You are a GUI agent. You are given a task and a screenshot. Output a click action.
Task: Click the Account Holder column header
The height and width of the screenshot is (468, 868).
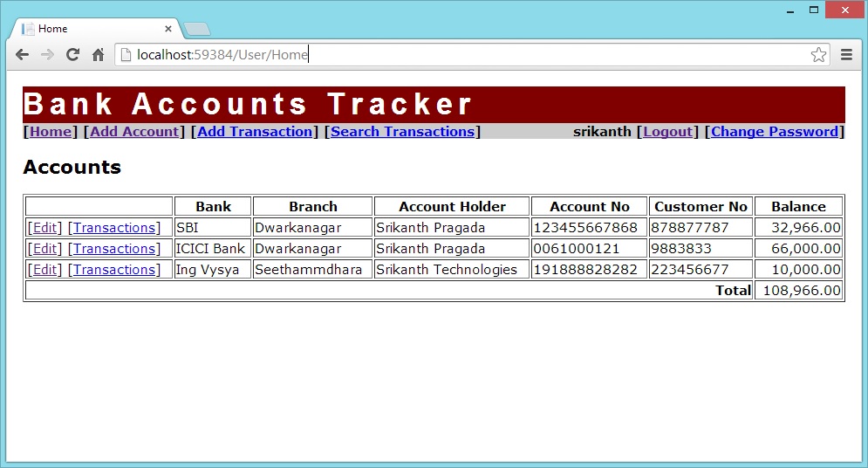tap(452, 207)
